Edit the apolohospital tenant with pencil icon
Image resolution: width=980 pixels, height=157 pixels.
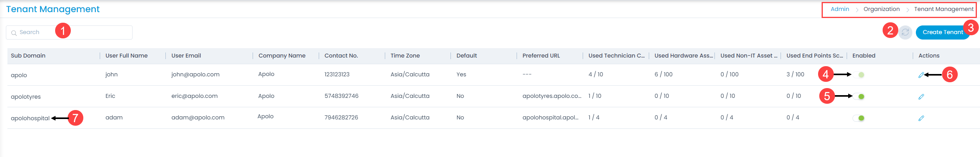[x=921, y=118]
